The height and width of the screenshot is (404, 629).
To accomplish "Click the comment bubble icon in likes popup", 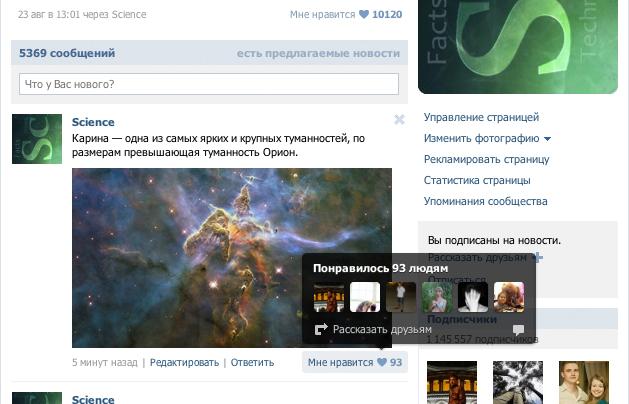I will [518, 330].
